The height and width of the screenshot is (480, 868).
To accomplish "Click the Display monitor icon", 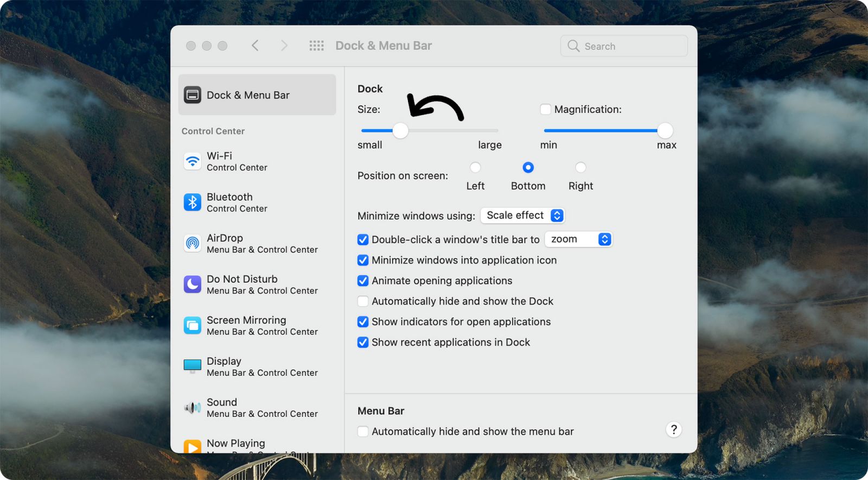I will click(192, 367).
